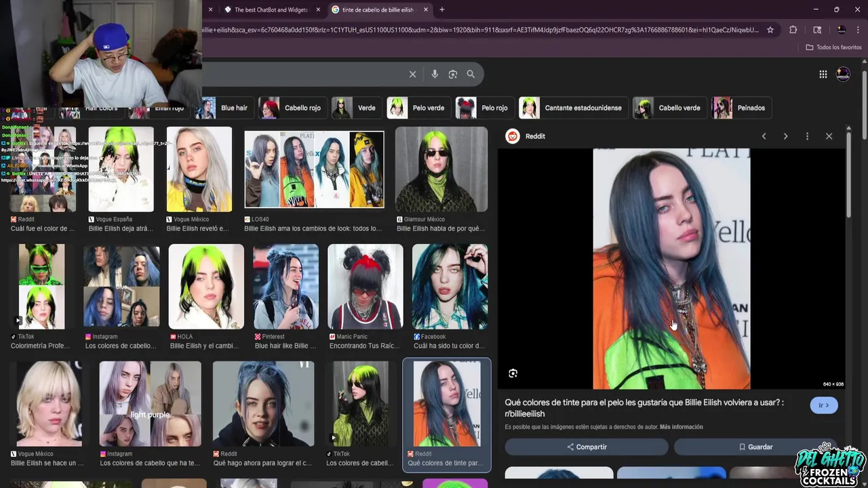Close the 'tinte de cabello de billie eilish' tab

pyautogui.click(x=426, y=9)
